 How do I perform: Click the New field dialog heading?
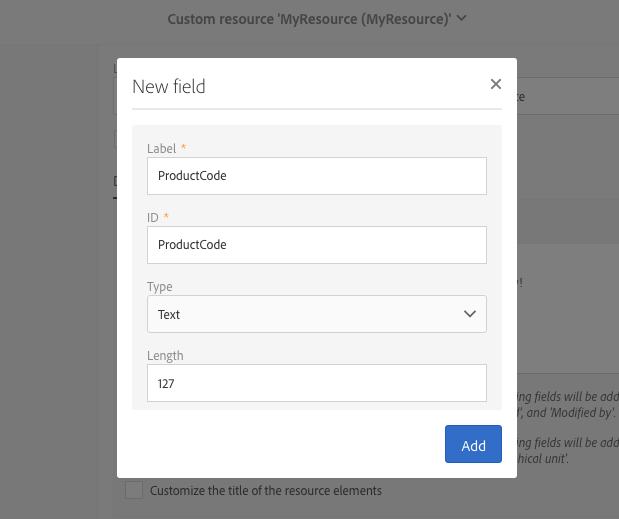(169, 87)
